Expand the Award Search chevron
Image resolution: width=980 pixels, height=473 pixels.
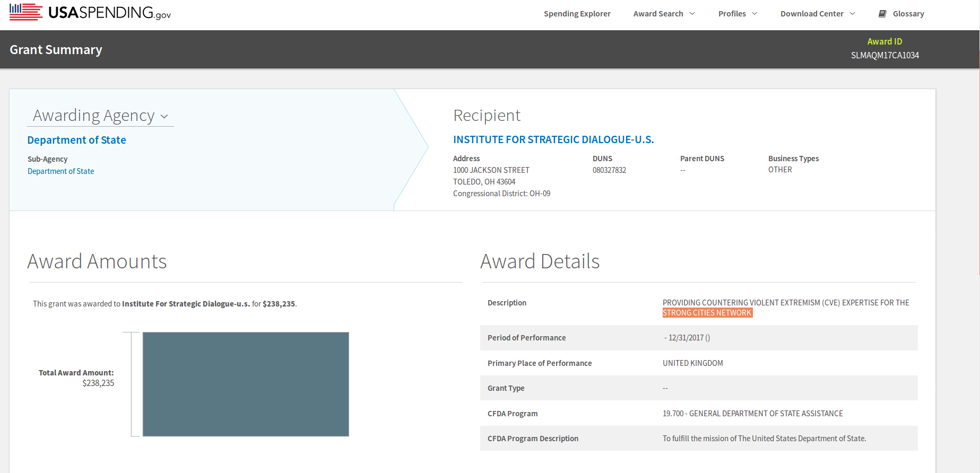coord(692,14)
